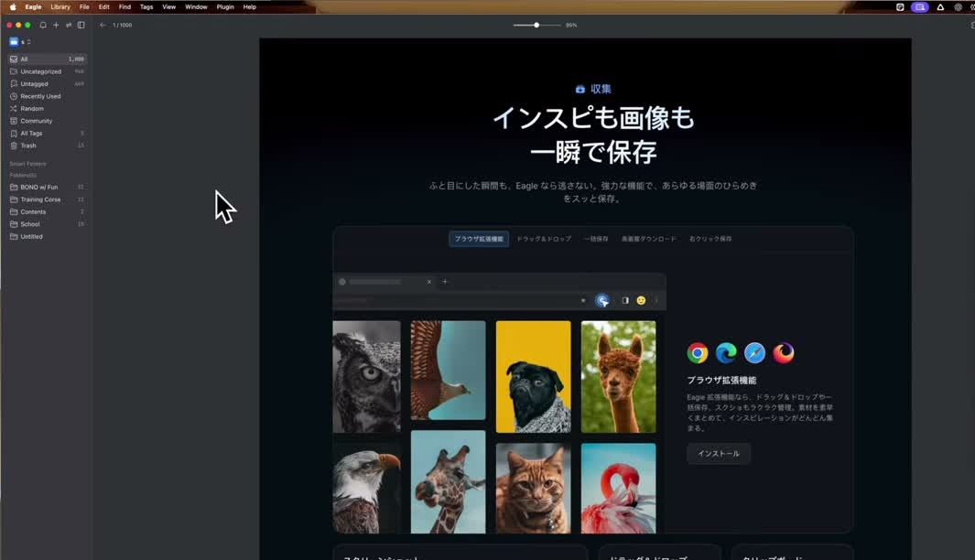The width and height of the screenshot is (975, 560).
Task: Select the 一括保存 tab
Action: (x=596, y=239)
